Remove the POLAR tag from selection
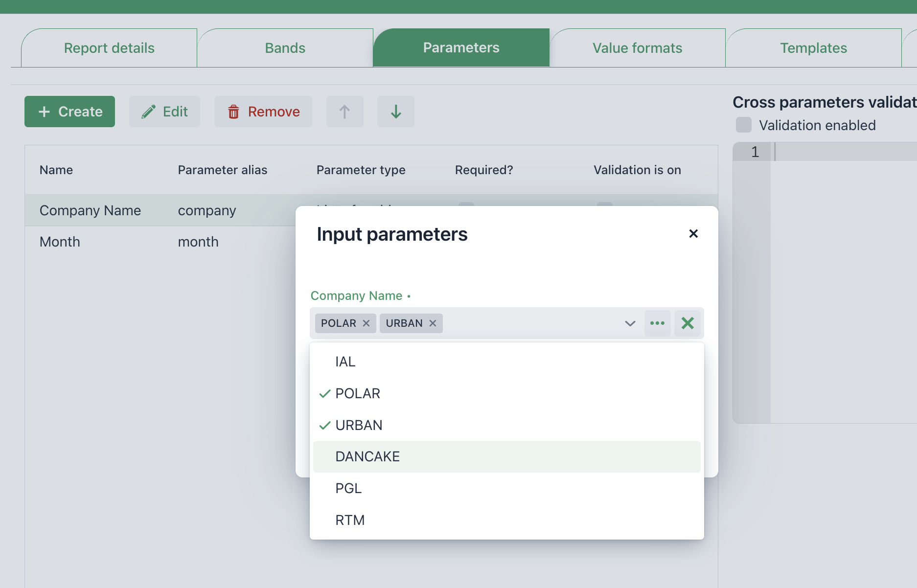The image size is (917, 588). pyautogui.click(x=366, y=323)
